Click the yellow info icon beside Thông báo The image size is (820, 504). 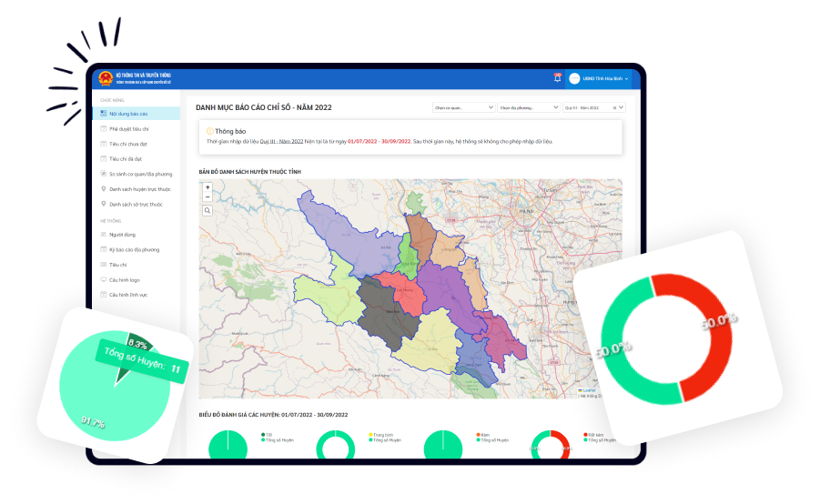pyautogui.click(x=210, y=131)
